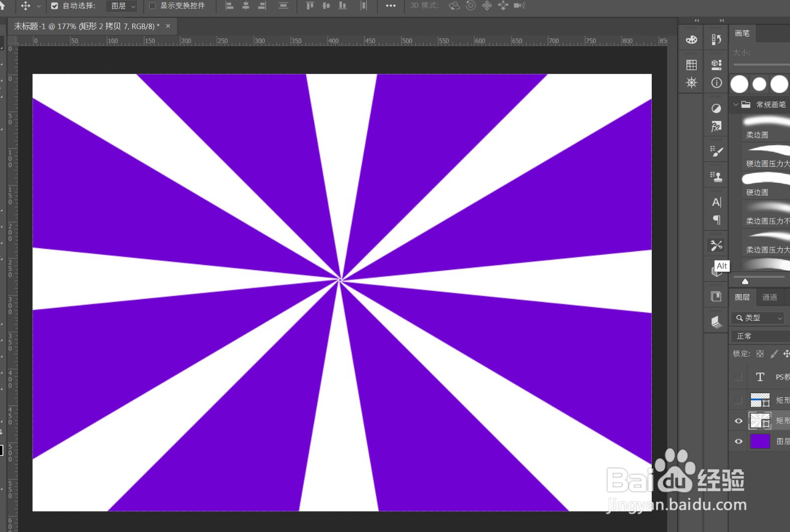Hide the purple fill layer
790x532 pixels.
point(738,441)
